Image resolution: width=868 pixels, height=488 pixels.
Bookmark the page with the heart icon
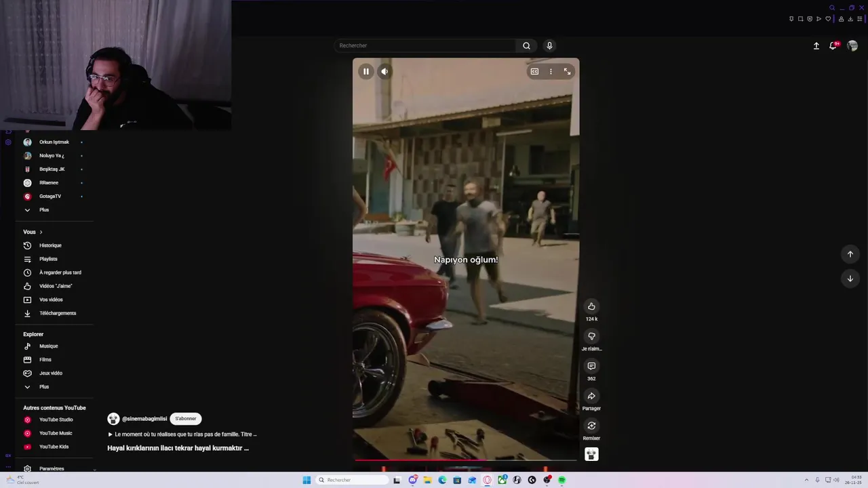[828, 19]
